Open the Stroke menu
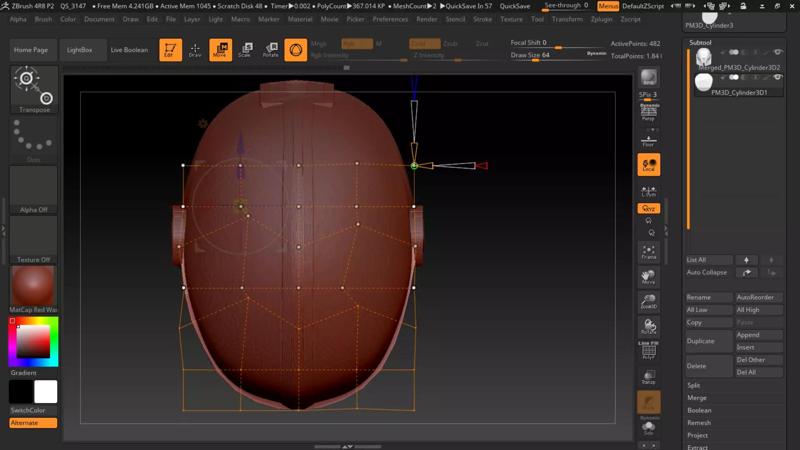 point(482,19)
